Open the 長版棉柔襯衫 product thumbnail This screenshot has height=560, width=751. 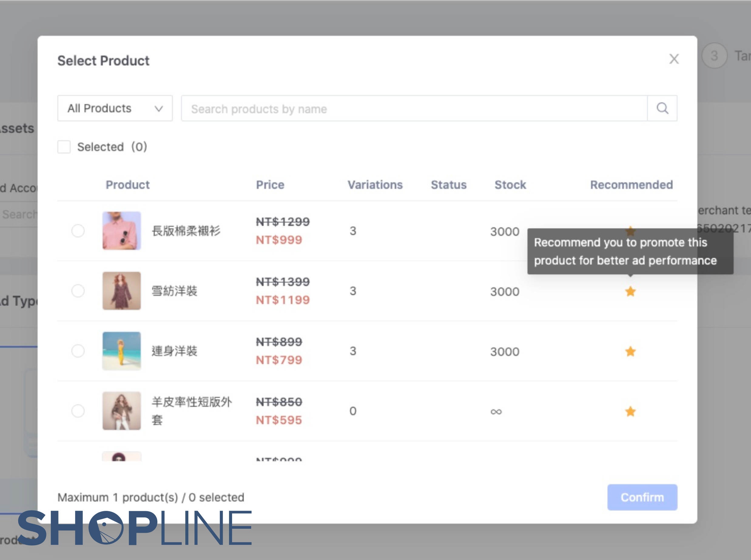coord(121,231)
